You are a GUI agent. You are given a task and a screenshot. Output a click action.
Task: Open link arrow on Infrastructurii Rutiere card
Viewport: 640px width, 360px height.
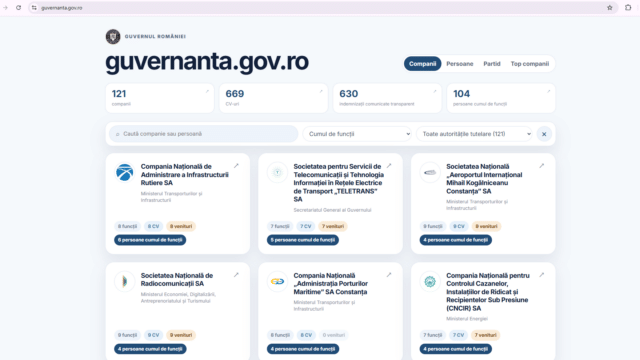pyautogui.click(x=236, y=166)
